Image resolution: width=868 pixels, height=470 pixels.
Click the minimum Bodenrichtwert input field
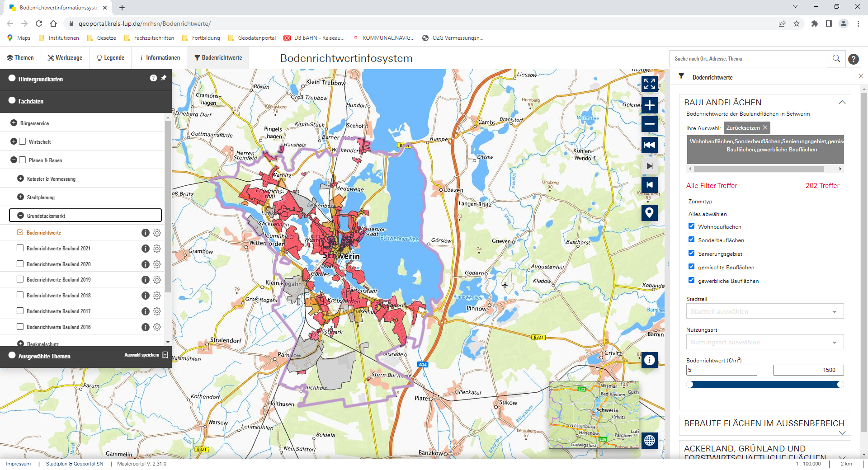(x=722, y=370)
